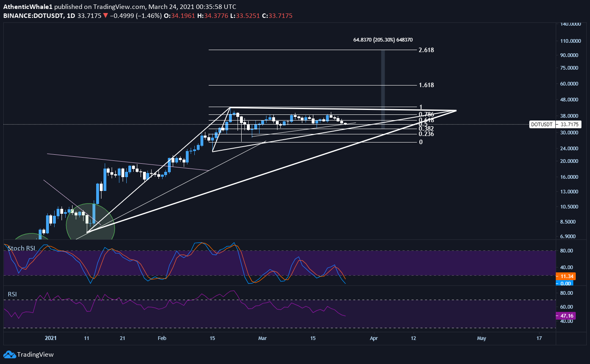Click the large green circle marker on chart
This screenshot has width=590, height=364.
(90, 222)
